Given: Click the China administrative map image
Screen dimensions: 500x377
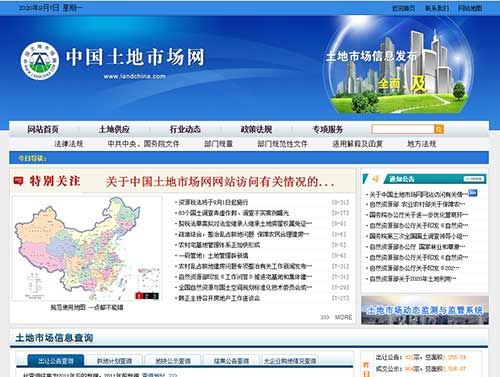Looking at the screenshot, I should point(87,248).
